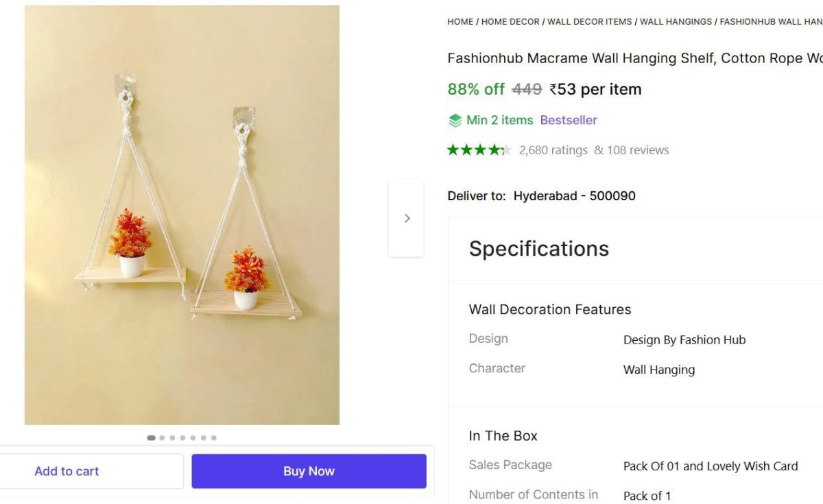Select the first active carousel dot
Viewport: 823px width, 504px height.
pos(151,437)
